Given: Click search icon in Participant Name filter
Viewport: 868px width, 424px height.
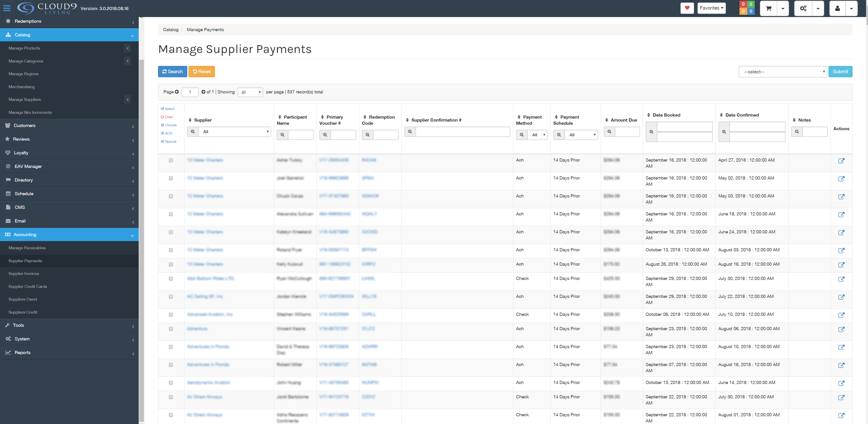Looking at the screenshot, I should tap(282, 135).
